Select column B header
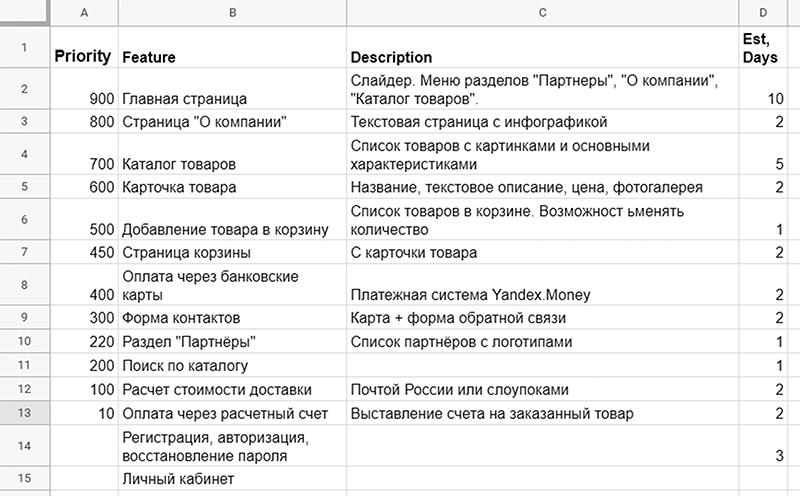 point(232,12)
